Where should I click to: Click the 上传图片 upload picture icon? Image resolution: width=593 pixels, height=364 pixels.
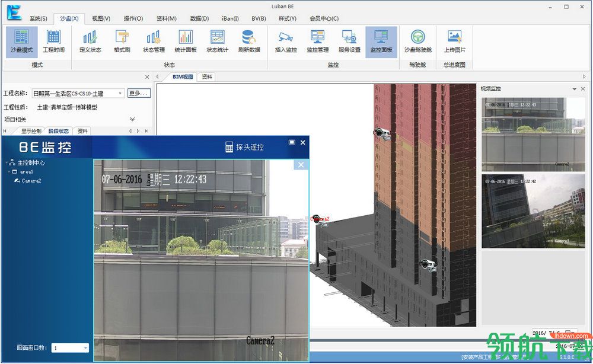click(x=455, y=41)
